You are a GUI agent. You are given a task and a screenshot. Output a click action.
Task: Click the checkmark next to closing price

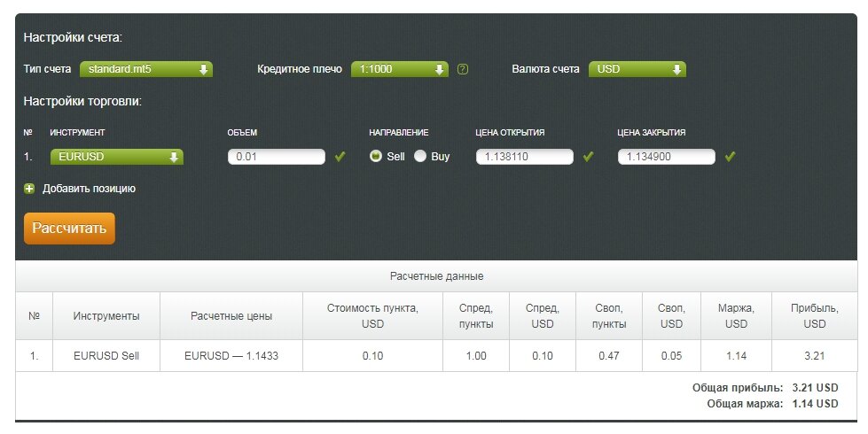tap(730, 157)
